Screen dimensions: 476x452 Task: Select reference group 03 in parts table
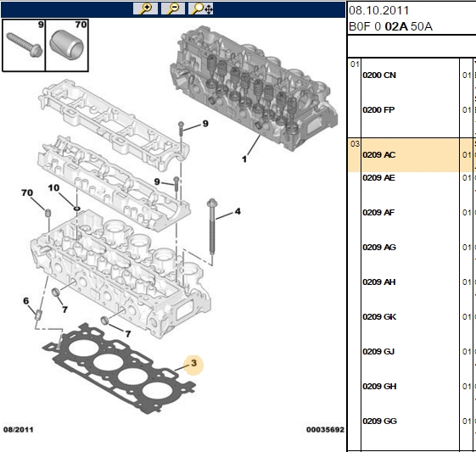tap(355, 144)
